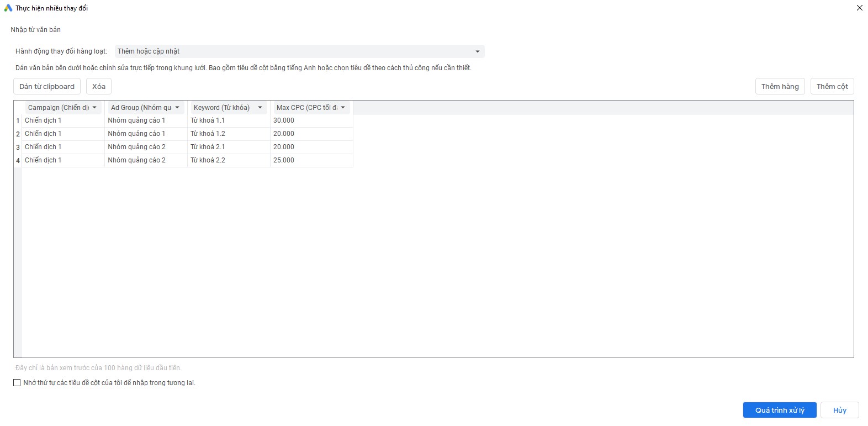Cancel with the 'Hủy' button
This screenshot has height=426, width=868.
tap(839, 410)
